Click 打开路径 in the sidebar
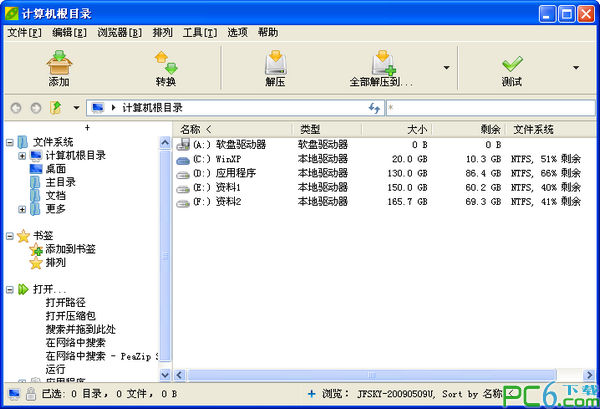 pyautogui.click(x=65, y=303)
